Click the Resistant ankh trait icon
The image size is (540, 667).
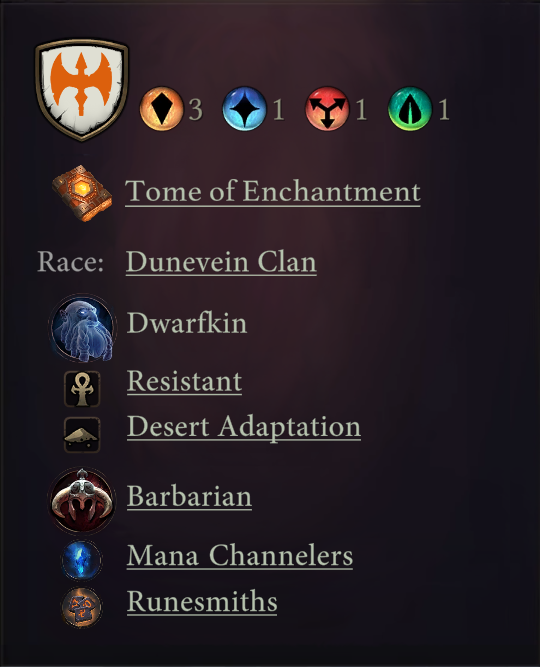82,389
